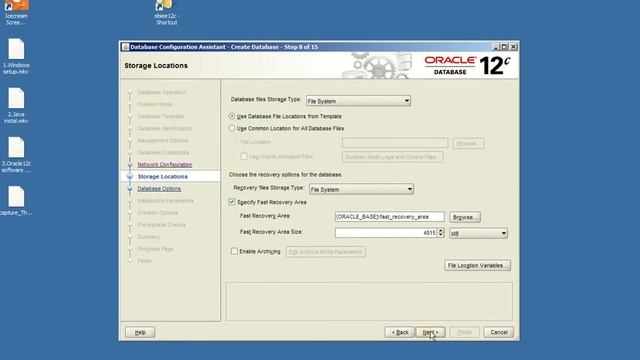Open the obiee12c Shortcut desktop icon

167,12
